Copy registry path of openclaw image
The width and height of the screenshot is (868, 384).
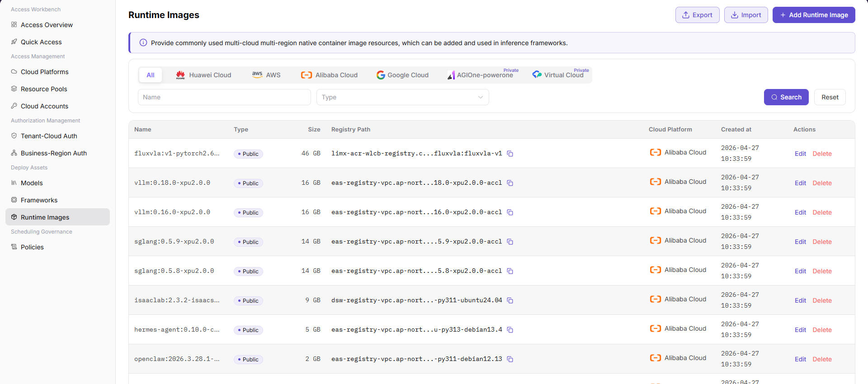pos(510,359)
